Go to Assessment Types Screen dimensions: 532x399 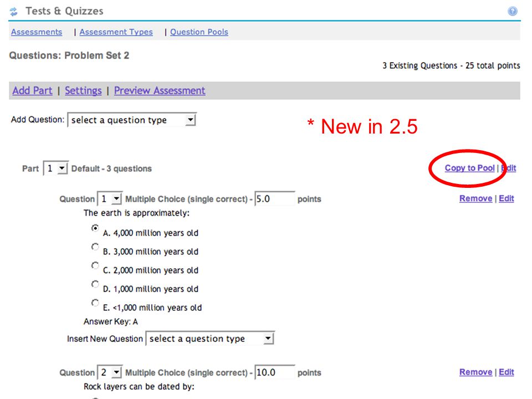pyautogui.click(x=116, y=32)
